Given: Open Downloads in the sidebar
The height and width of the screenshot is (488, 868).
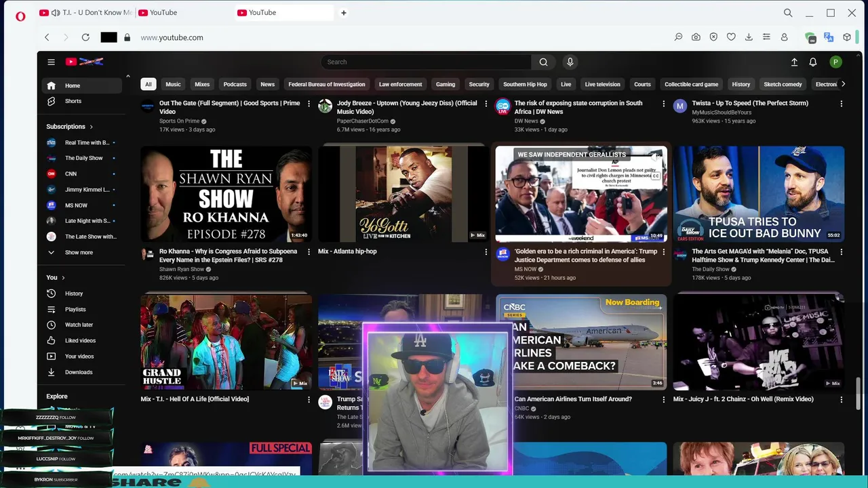Looking at the screenshot, I should click(81, 372).
